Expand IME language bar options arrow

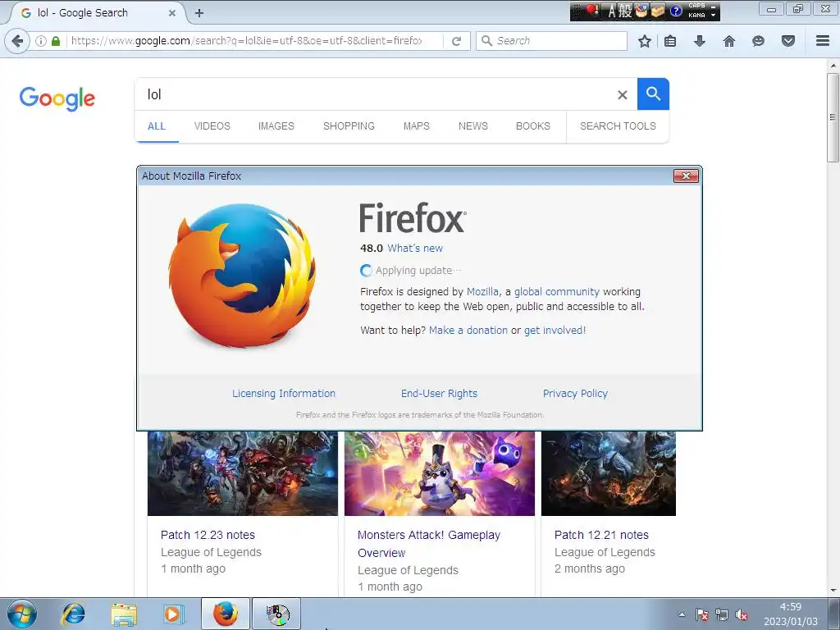point(714,16)
